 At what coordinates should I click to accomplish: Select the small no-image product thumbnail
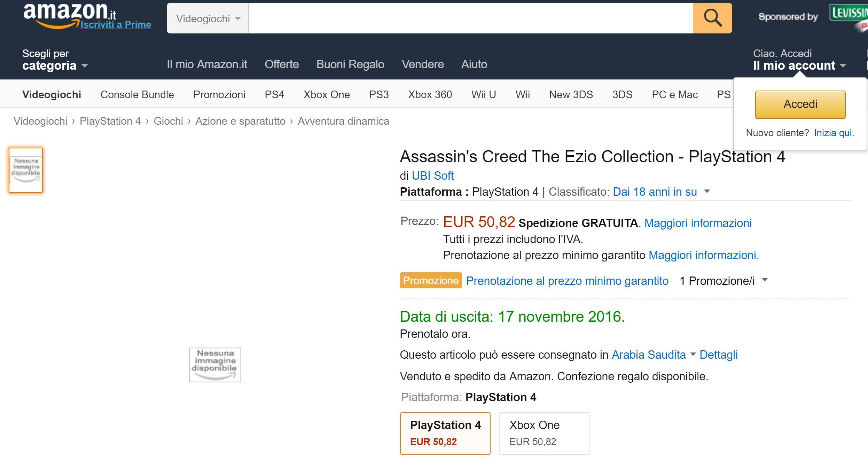(x=26, y=170)
